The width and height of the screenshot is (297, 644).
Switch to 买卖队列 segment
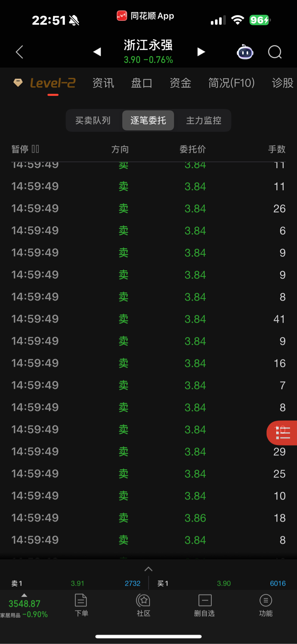click(93, 120)
